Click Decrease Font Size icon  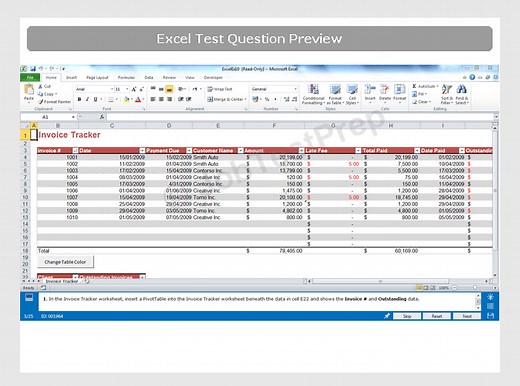pyautogui.click(x=141, y=89)
